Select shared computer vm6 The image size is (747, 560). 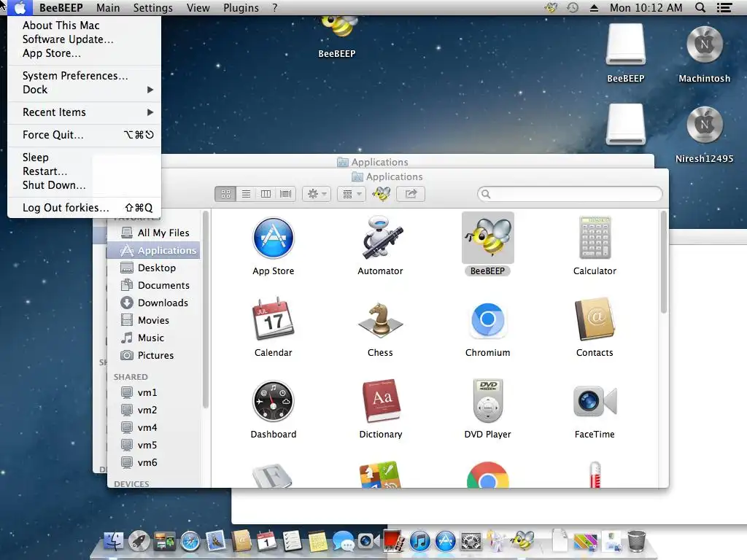click(153, 462)
